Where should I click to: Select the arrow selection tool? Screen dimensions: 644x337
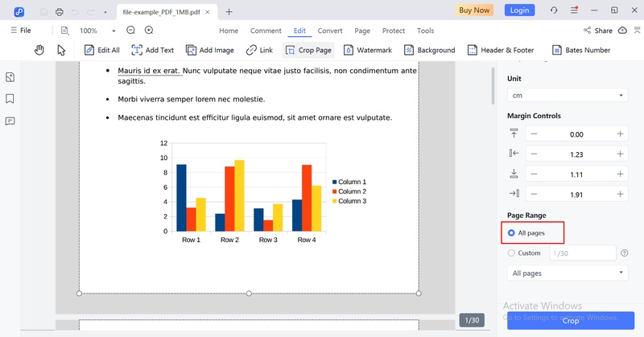61,50
